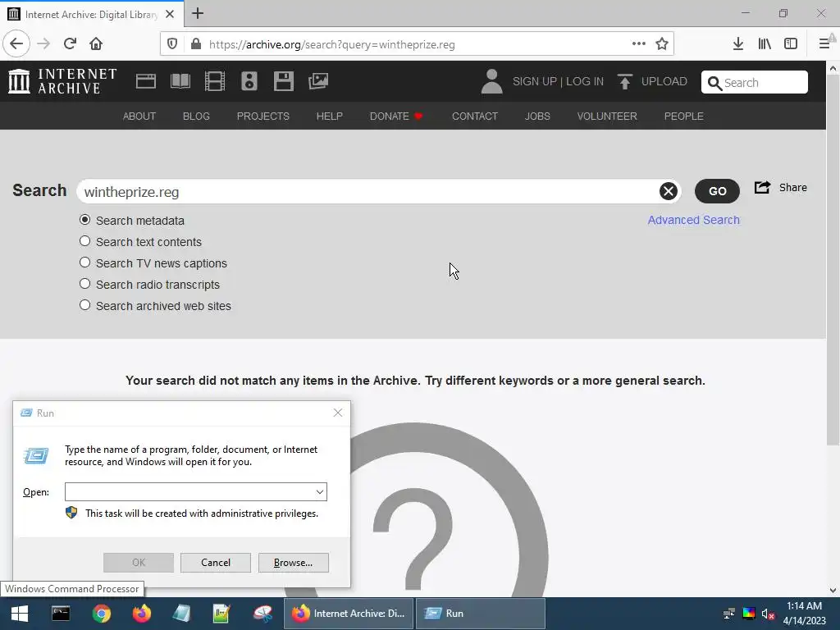The width and height of the screenshot is (840, 630).
Task: Launch Firefox pinned taskbar icon
Action: click(142, 614)
